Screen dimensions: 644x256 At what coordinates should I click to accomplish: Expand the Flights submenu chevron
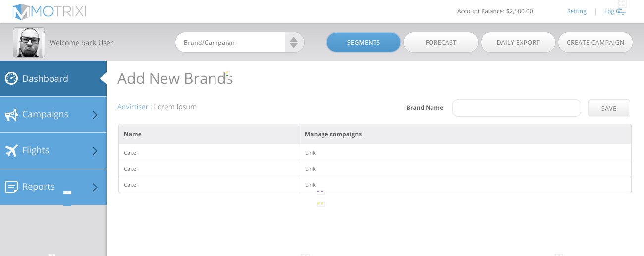pyautogui.click(x=95, y=151)
